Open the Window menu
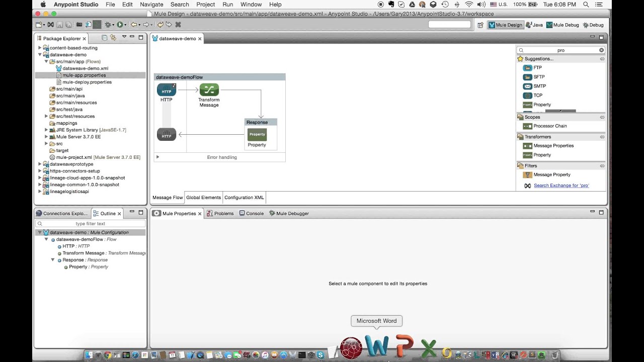 pyautogui.click(x=251, y=5)
